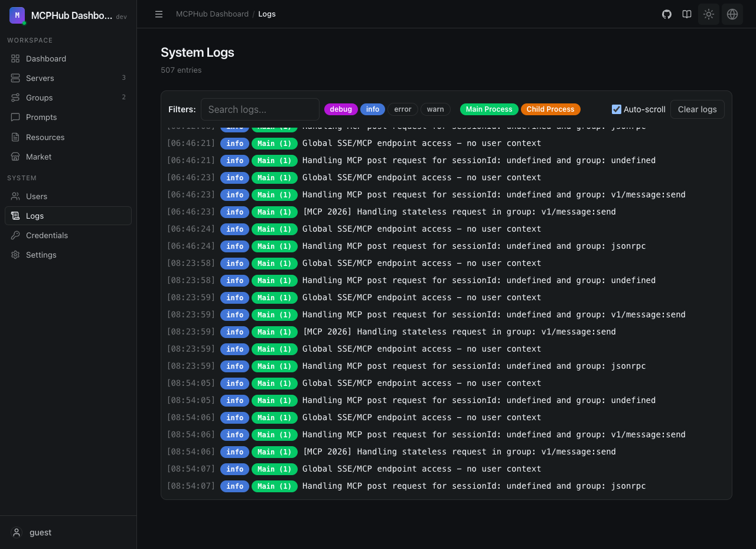Toggle the debug level filter

(x=341, y=109)
